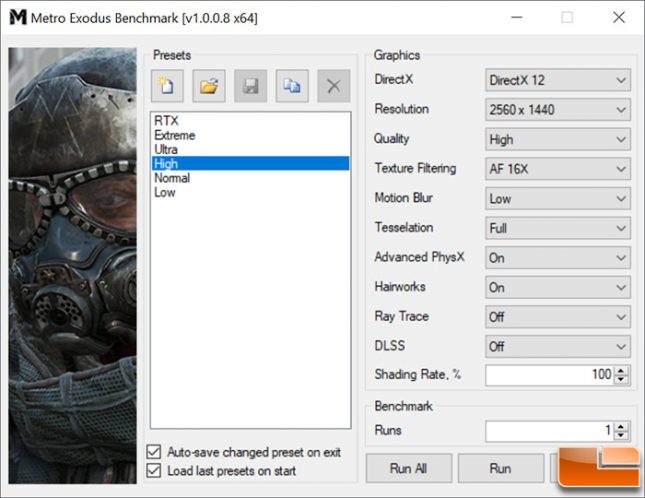The width and height of the screenshot is (645, 498).
Task: Open the DLSS dropdown
Action: [x=557, y=347]
